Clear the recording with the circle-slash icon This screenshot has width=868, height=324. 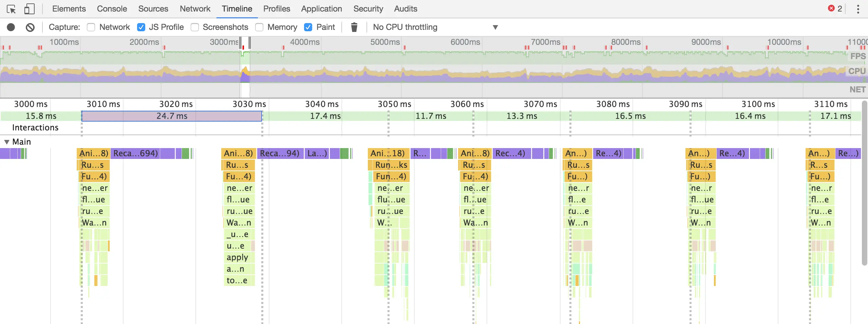point(30,27)
